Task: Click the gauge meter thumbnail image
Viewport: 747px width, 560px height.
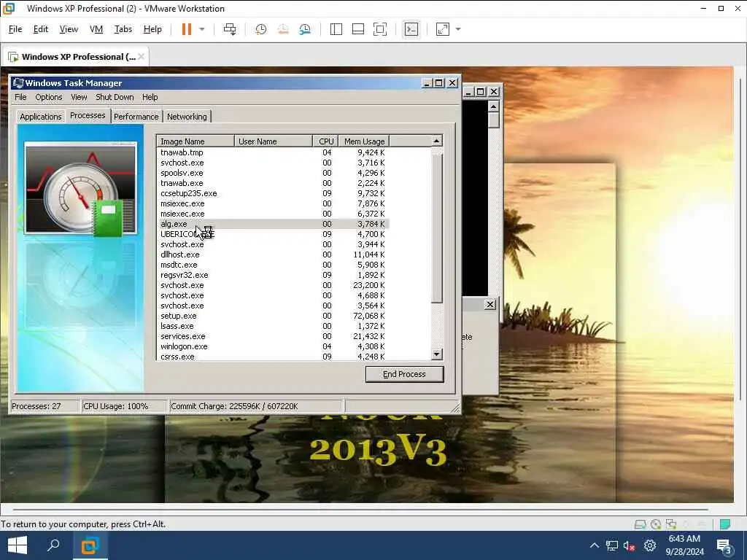Action: [80, 189]
